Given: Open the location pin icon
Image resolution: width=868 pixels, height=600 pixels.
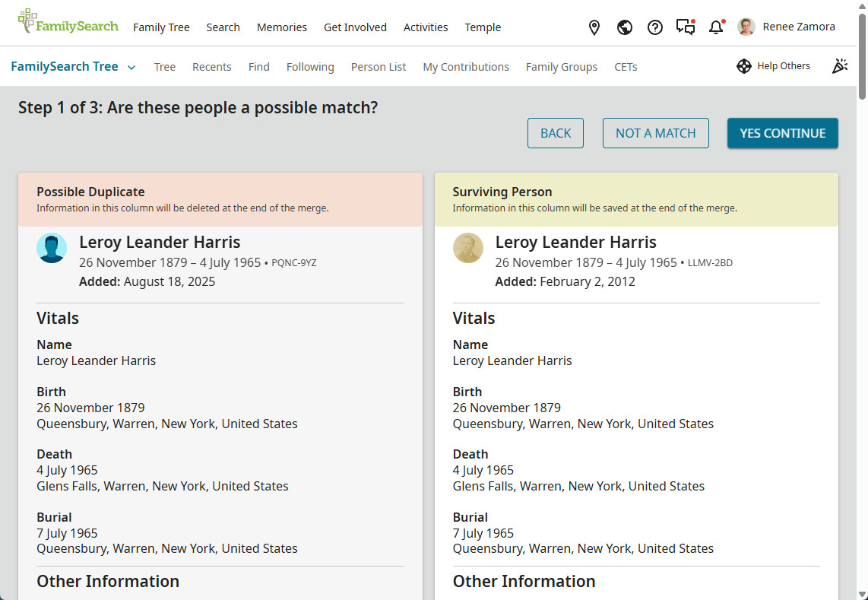Looking at the screenshot, I should click(x=594, y=27).
